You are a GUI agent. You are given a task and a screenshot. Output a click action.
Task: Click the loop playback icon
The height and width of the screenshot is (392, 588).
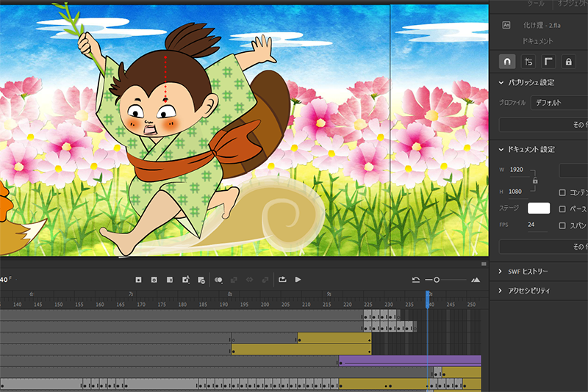coord(282,280)
